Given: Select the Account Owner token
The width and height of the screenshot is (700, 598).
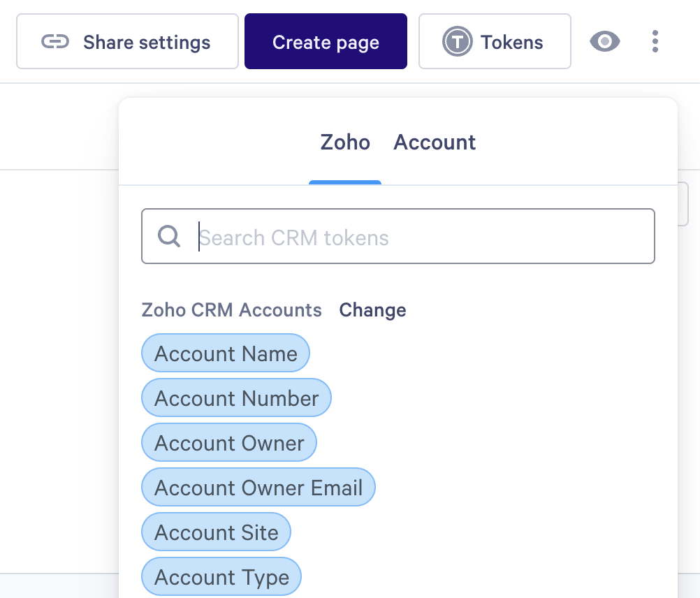Looking at the screenshot, I should tap(229, 443).
